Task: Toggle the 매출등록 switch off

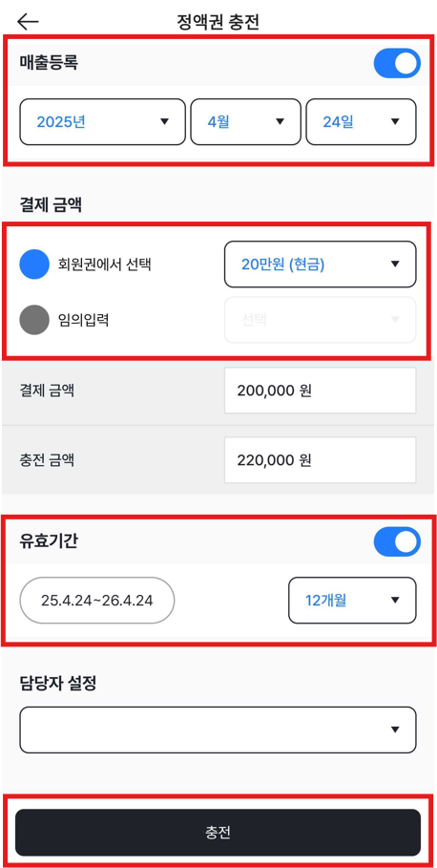Action: (397, 64)
